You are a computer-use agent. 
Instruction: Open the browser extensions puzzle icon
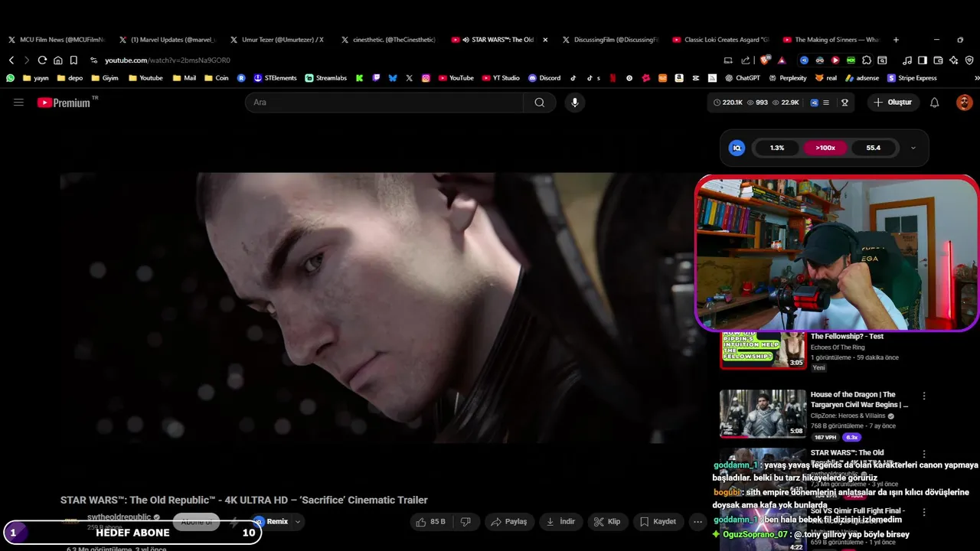coord(867,60)
